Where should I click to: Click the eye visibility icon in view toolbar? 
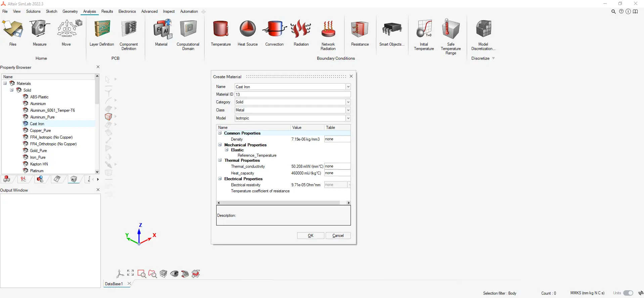(174, 274)
